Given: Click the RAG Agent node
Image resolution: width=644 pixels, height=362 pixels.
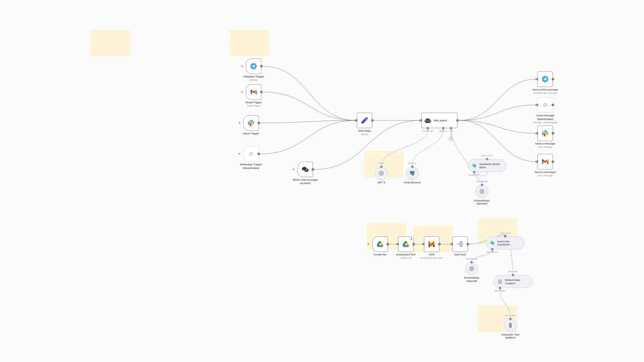Looking at the screenshot, I should [439, 120].
